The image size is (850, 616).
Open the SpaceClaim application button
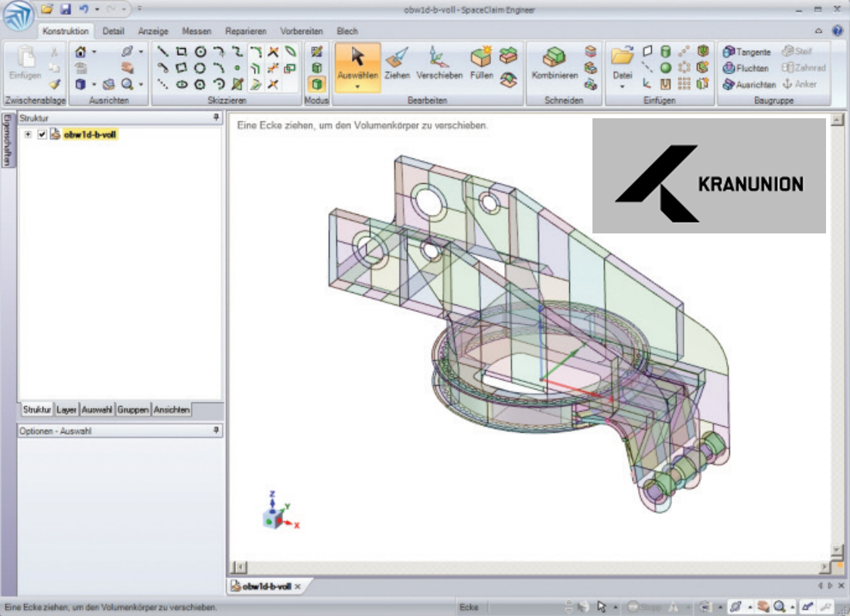coord(18,17)
